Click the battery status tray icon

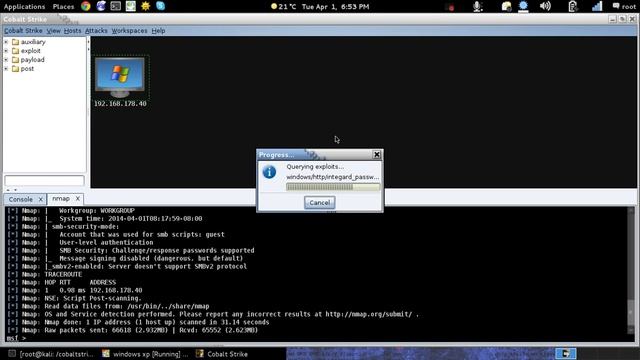point(573,6)
